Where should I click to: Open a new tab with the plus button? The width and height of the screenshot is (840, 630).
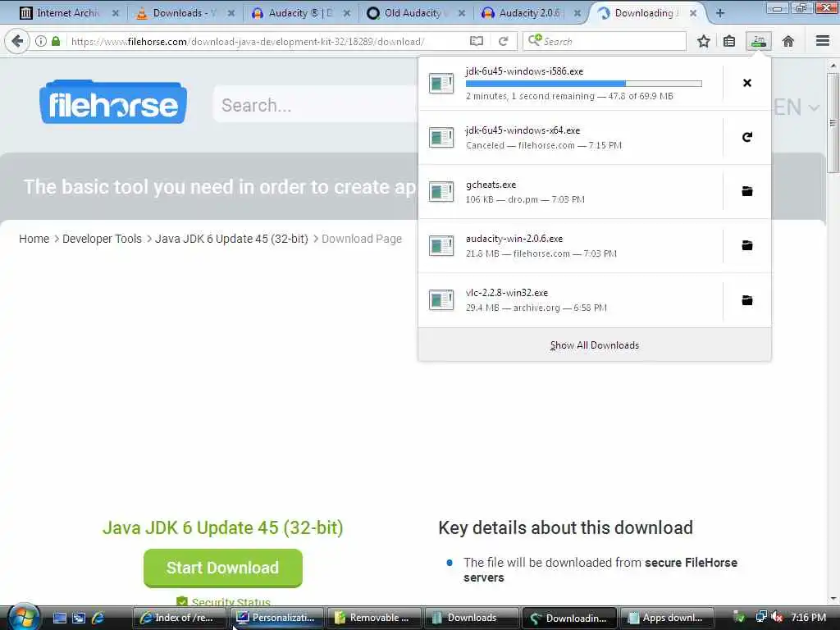[x=720, y=13]
